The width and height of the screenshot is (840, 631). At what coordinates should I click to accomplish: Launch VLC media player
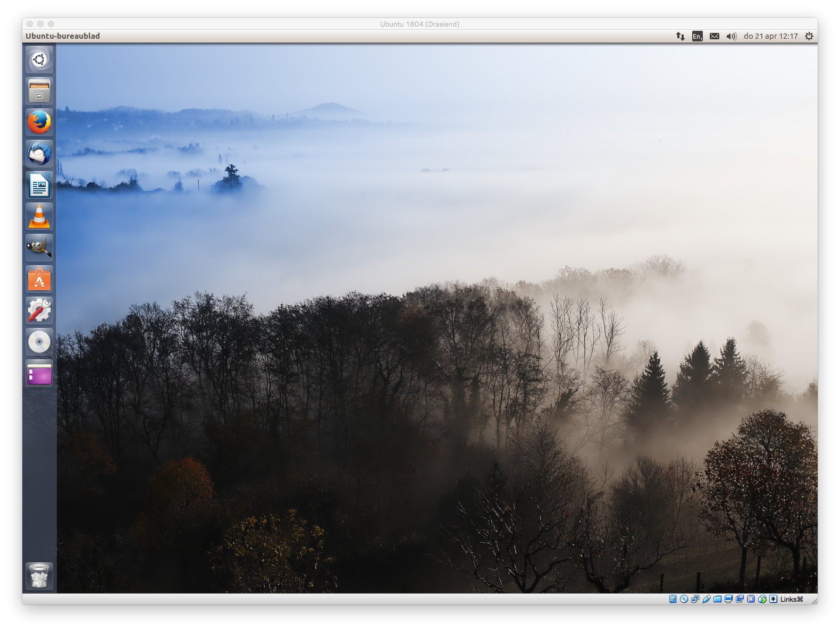pyautogui.click(x=39, y=217)
